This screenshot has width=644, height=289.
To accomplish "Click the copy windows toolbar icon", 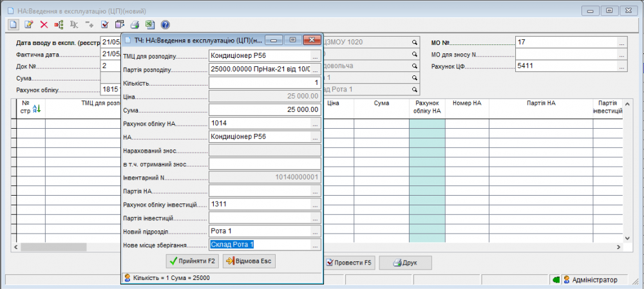I will click(120, 24).
